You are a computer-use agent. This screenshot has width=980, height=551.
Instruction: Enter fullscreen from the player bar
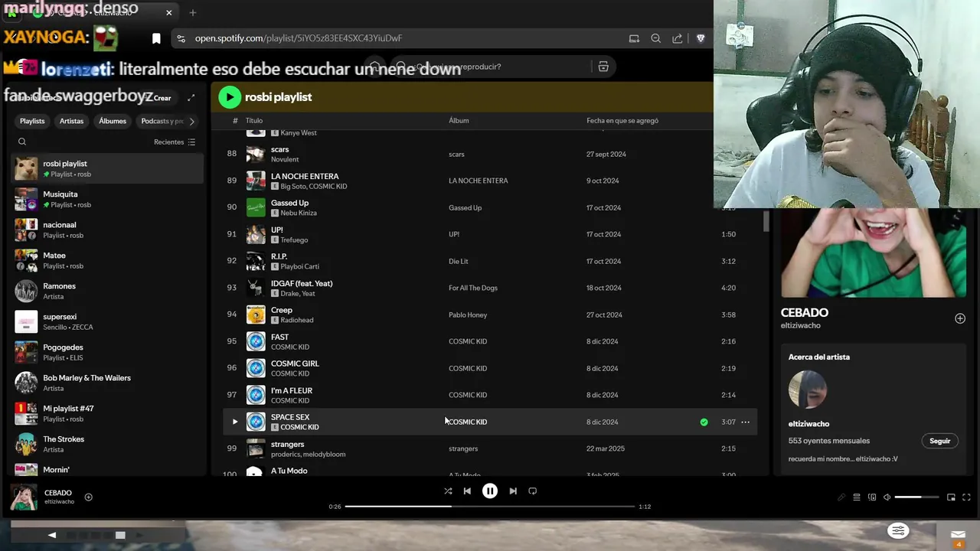(966, 497)
